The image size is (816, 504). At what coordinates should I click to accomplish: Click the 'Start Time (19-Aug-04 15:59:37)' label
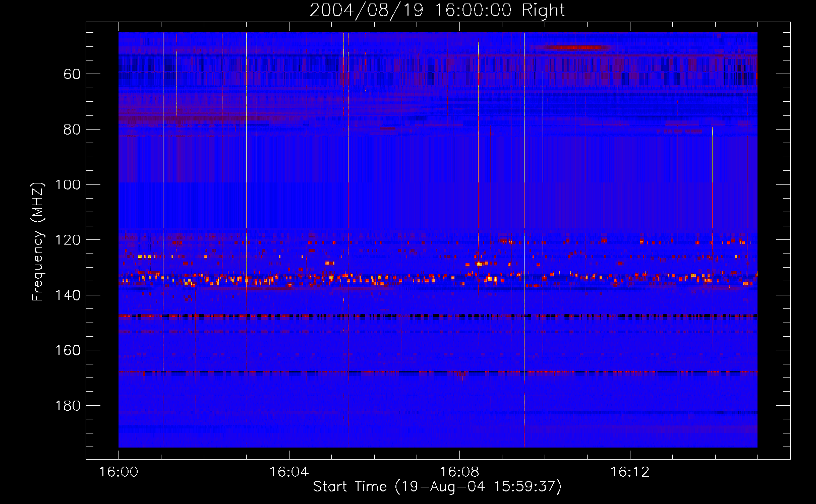point(437,487)
